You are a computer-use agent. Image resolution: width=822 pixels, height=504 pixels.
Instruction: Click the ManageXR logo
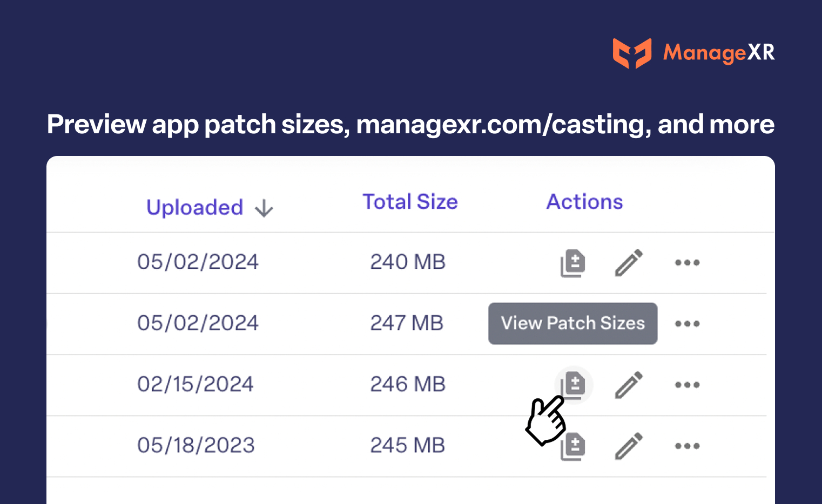(x=693, y=53)
